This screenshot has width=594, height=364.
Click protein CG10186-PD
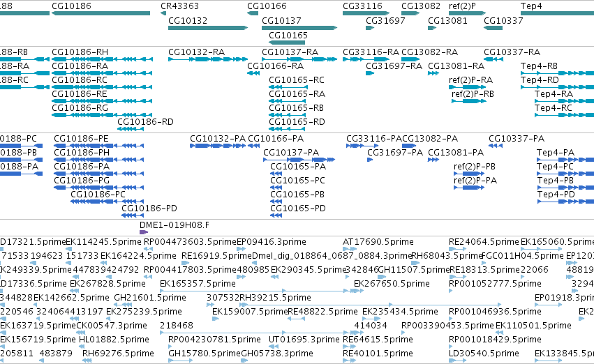[149, 209]
